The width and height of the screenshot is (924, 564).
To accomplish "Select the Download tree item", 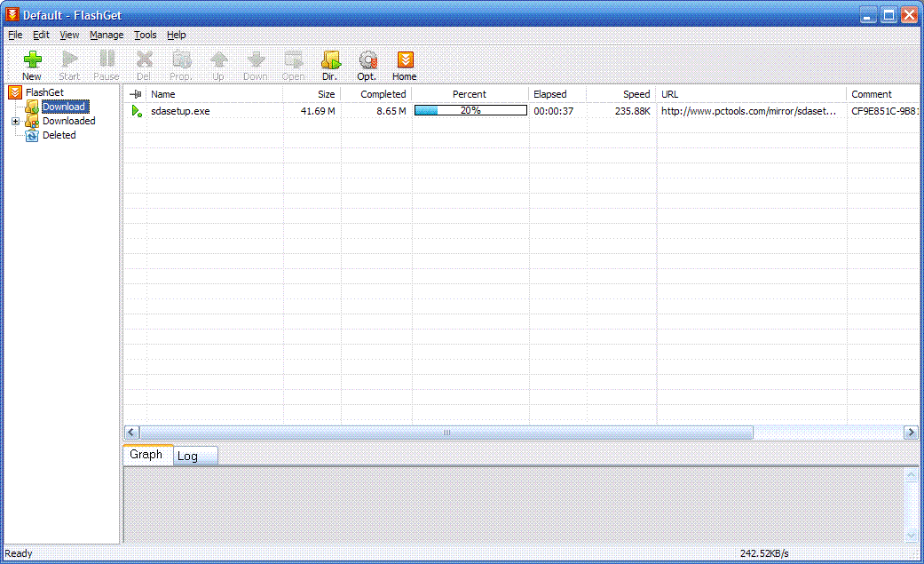I will pos(64,107).
